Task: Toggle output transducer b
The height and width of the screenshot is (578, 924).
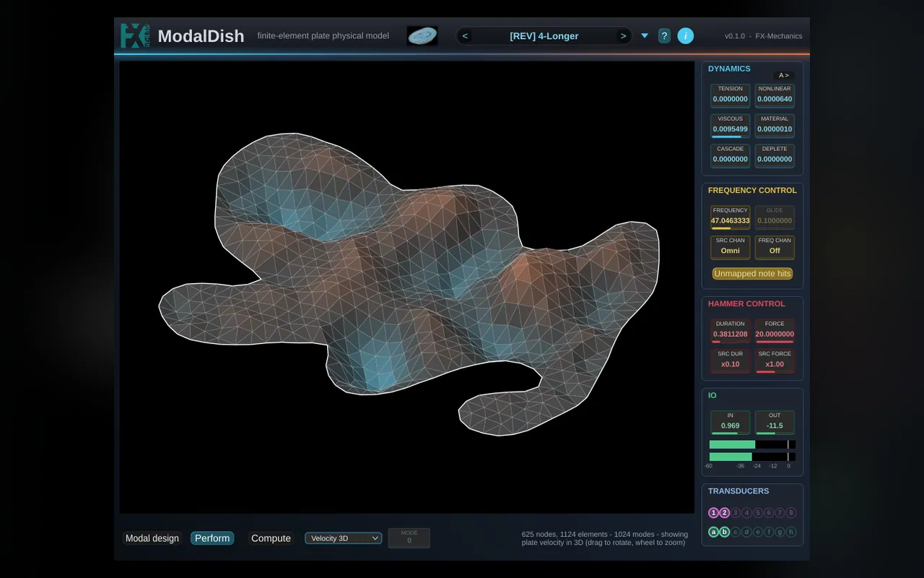Action: [x=725, y=532]
